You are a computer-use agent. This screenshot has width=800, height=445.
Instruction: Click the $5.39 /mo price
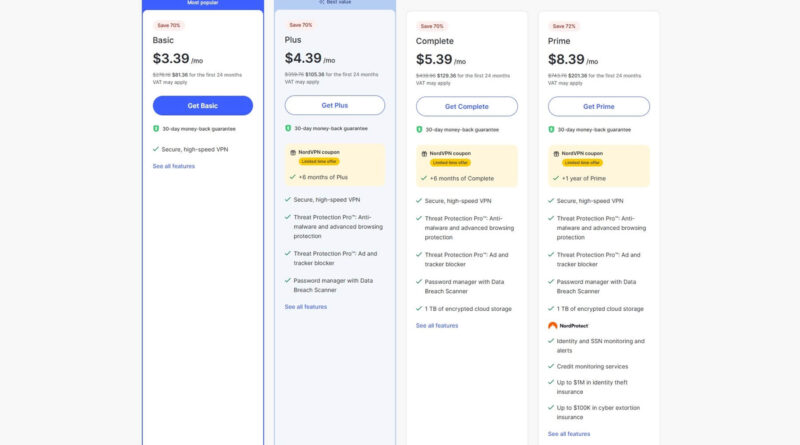[441, 60]
